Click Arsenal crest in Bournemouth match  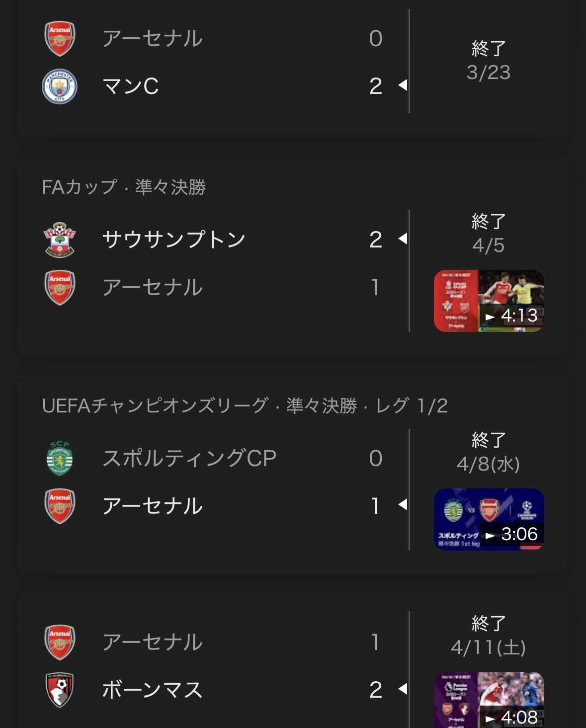(x=60, y=642)
